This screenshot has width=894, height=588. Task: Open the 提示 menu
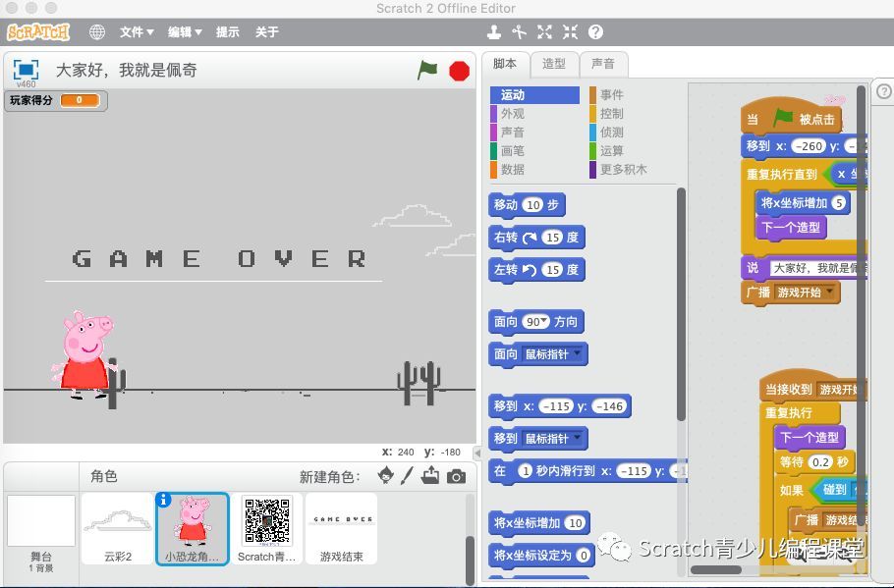228,32
